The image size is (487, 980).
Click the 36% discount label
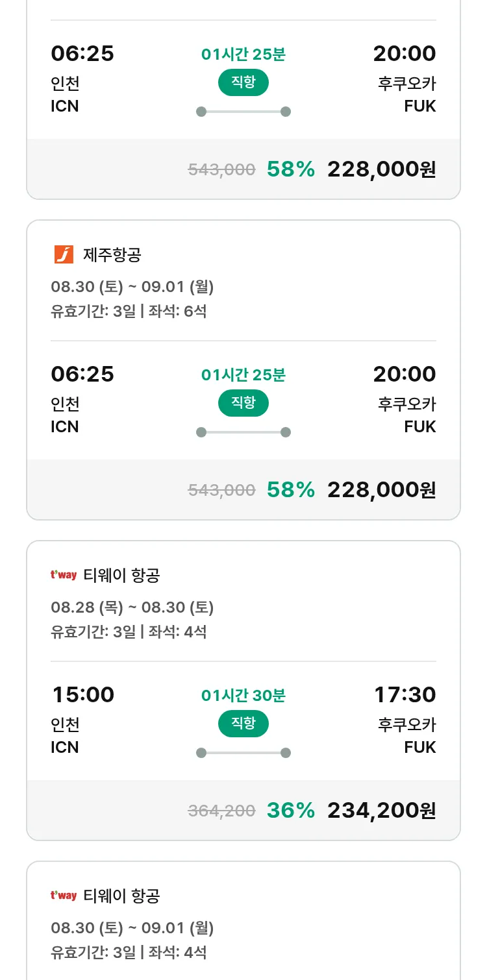coord(290,811)
